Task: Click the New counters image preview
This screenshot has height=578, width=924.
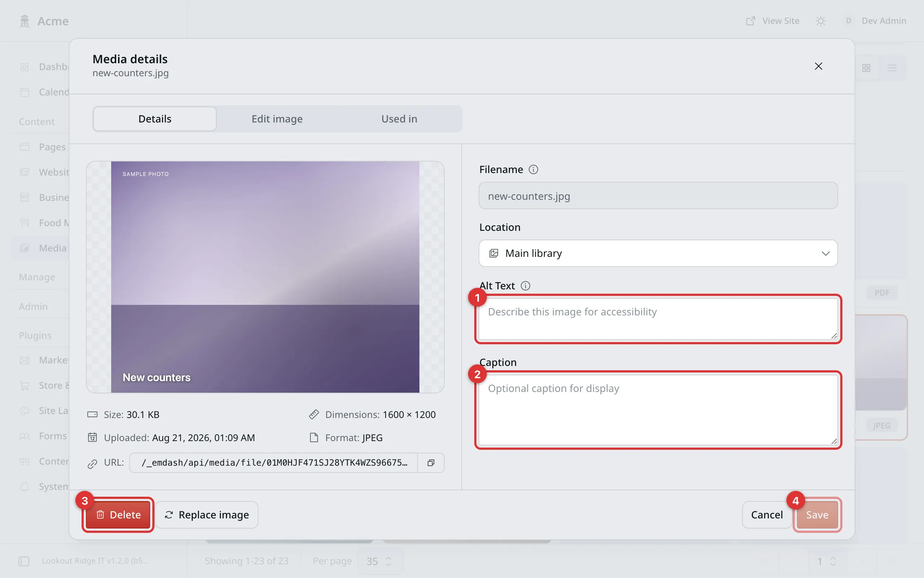Action: pyautogui.click(x=265, y=277)
